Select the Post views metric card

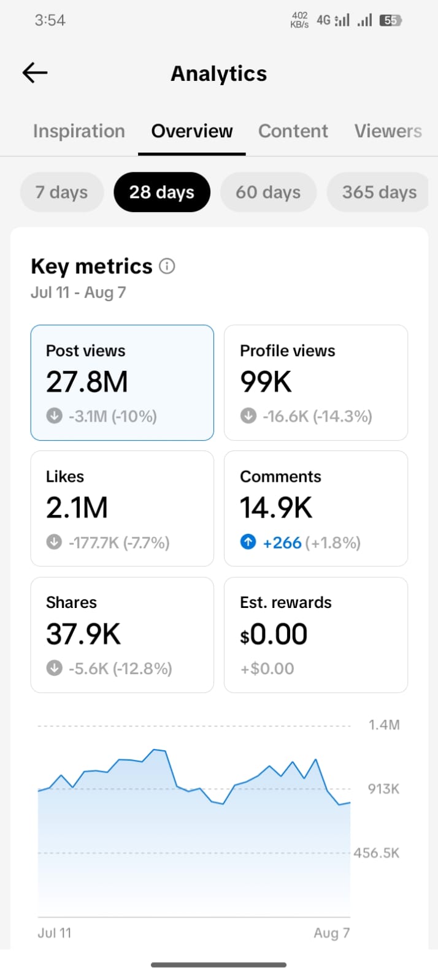coord(122,382)
